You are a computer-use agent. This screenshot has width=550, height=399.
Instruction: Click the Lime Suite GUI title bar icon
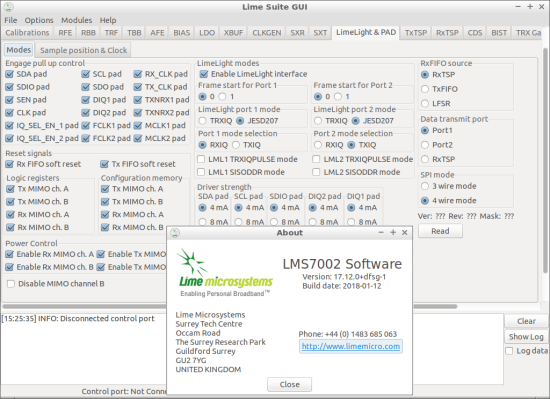[8, 7]
